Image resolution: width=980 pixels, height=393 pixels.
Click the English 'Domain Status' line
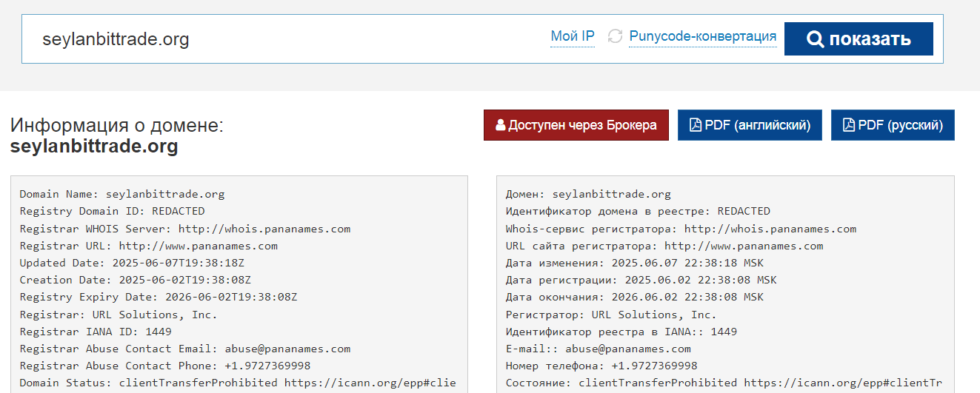[238, 383]
